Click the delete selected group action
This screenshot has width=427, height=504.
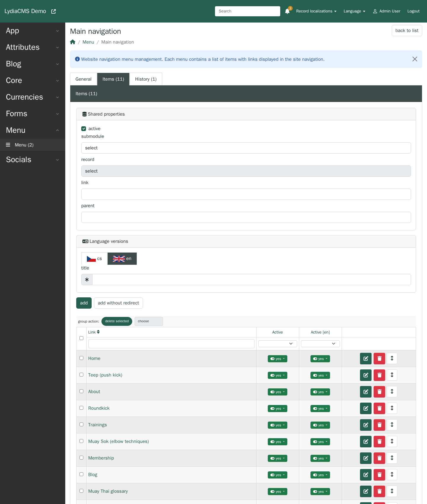[x=117, y=321]
